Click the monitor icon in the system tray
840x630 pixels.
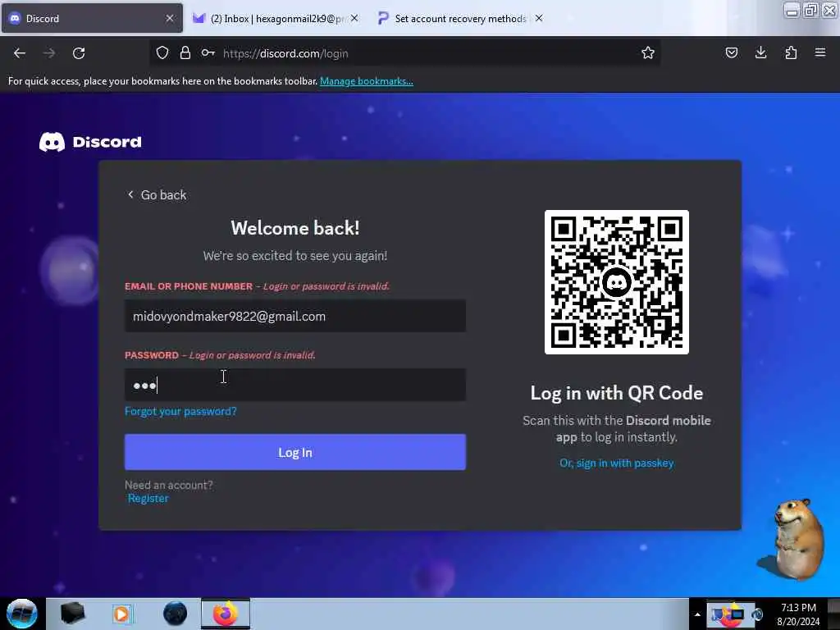click(737, 614)
